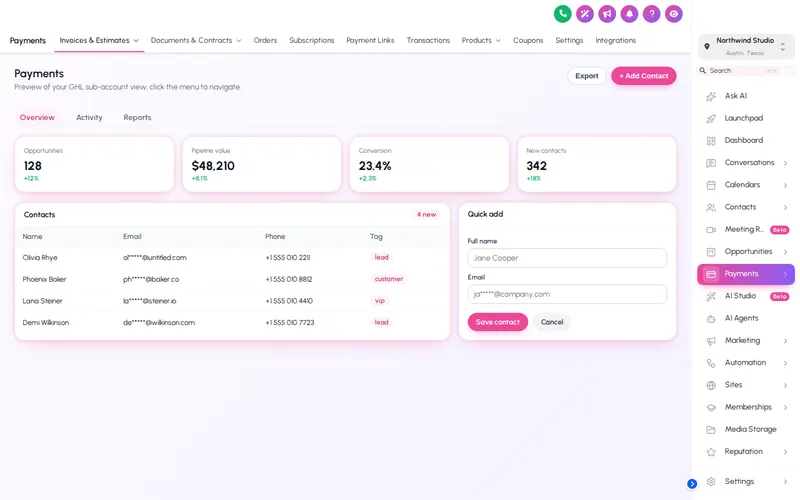Open the AI magic wand icon in header
The width and height of the screenshot is (800, 500).
tap(585, 14)
